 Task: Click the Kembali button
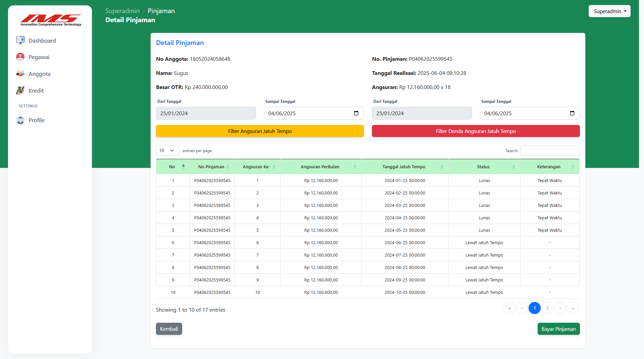[169, 329]
